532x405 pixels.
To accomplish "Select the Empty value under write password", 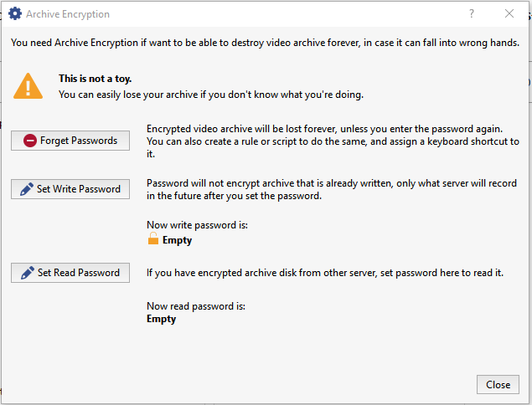I will pyautogui.click(x=177, y=240).
